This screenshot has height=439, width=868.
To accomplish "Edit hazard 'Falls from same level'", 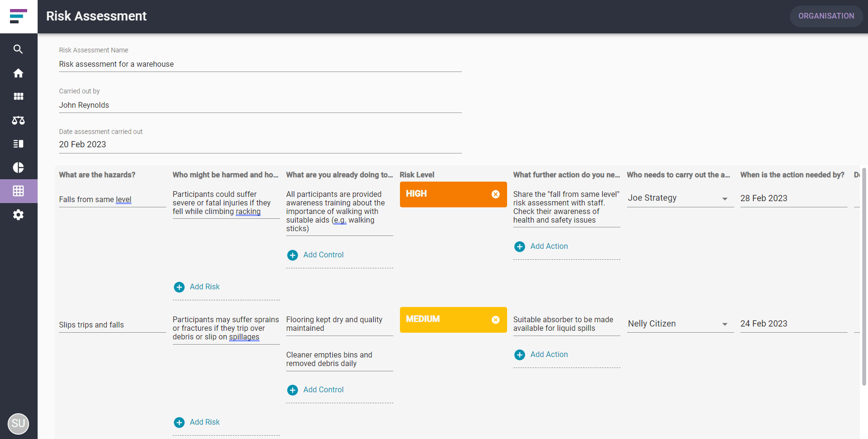I will pos(112,200).
